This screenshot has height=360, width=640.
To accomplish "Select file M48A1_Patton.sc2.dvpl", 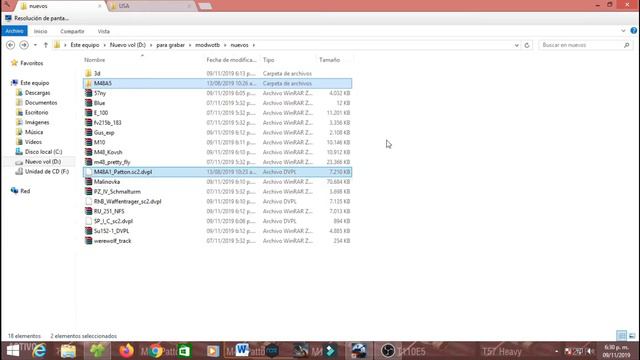I will 123,172.
